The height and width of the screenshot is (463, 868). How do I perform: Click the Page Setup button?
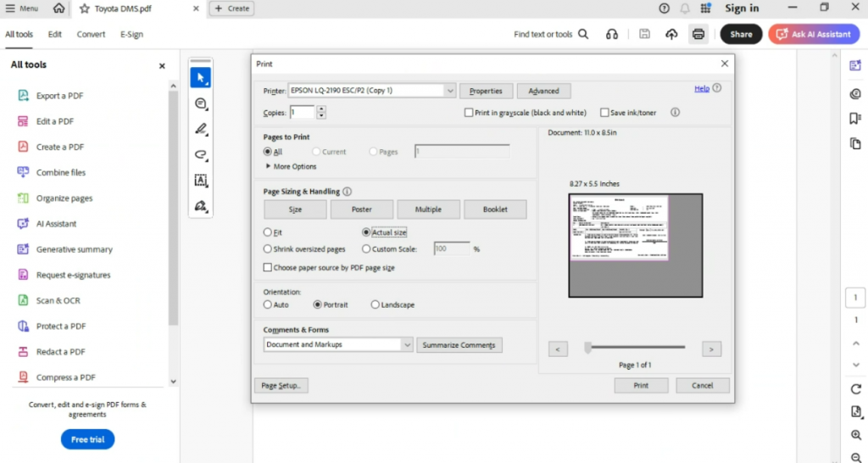click(x=281, y=385)
